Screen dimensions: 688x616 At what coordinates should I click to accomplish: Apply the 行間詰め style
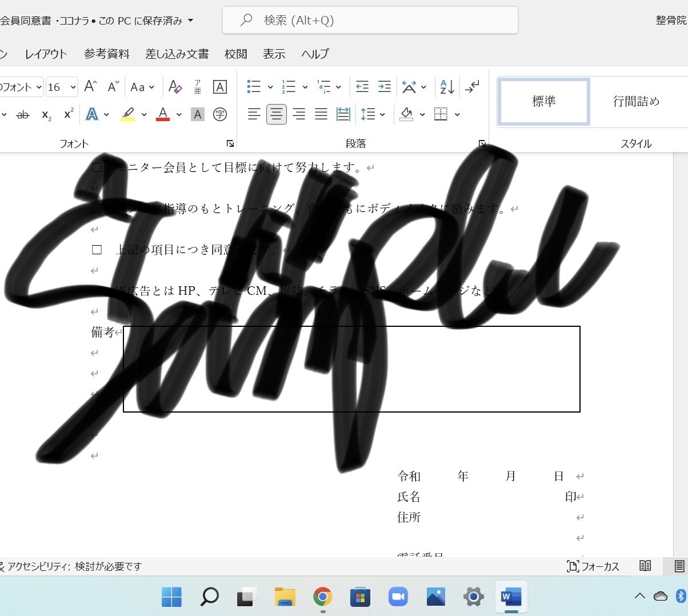(x=636, y=101)
